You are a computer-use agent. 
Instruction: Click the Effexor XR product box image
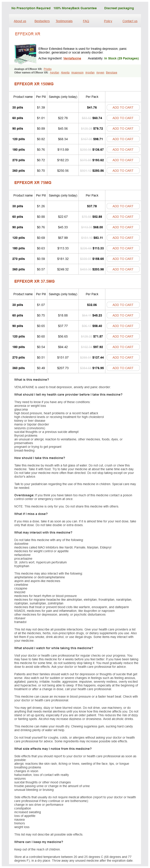tap(25, 54)
